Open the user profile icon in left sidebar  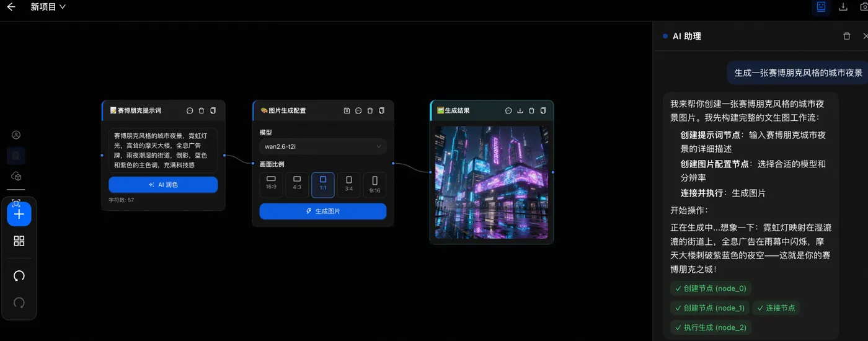click(x=17, y=135)
